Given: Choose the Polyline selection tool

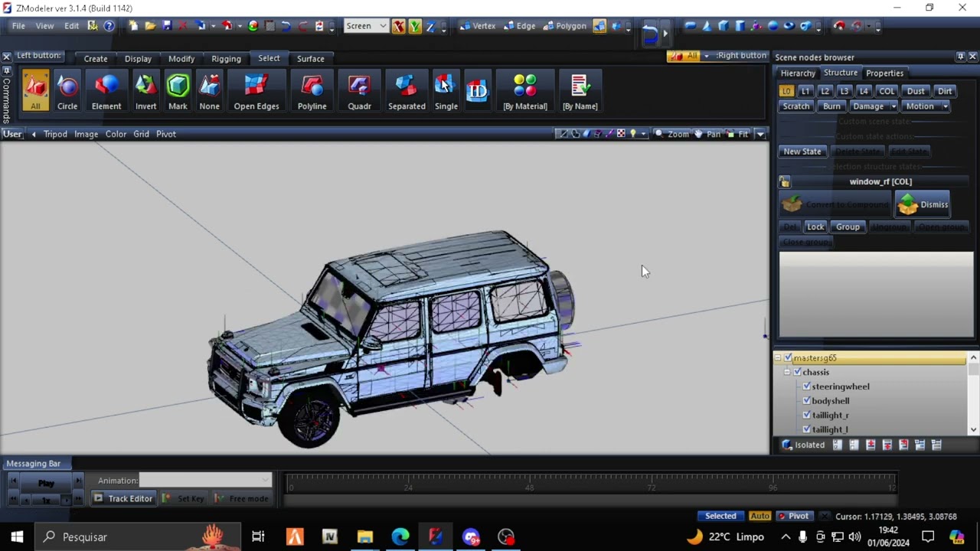Looking at the screenshot, I should (x=312, y=91).
